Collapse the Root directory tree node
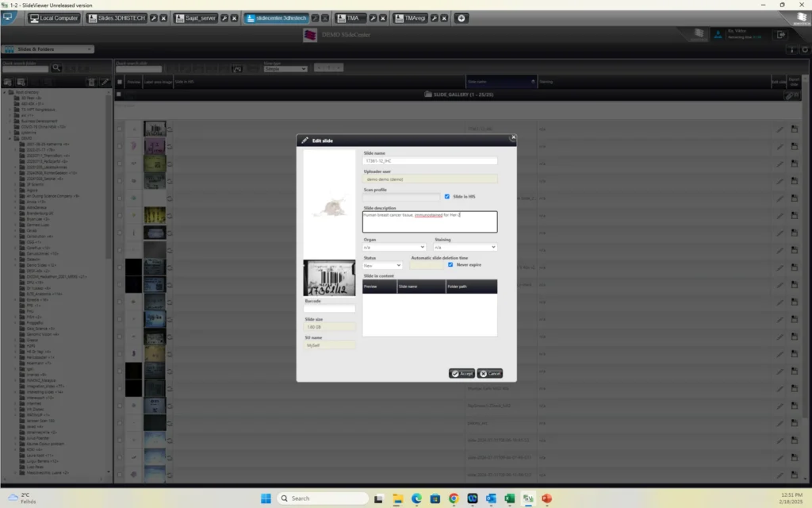 point(5,92)
